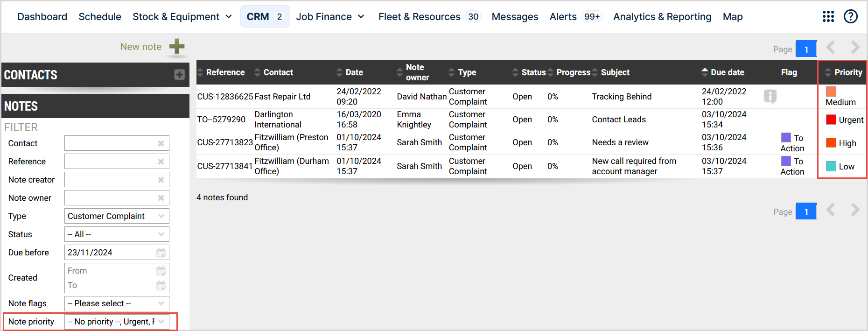Click the orange High priority swatch
Image resolution: width=868 pixels, height=331 pixels.
pos(831,143)
